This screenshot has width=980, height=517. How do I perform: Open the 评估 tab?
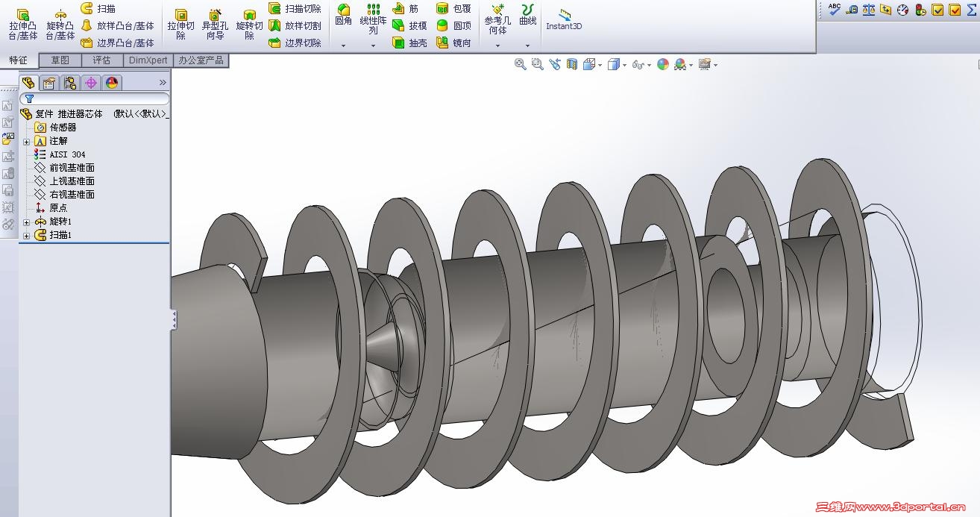point(101,60)
